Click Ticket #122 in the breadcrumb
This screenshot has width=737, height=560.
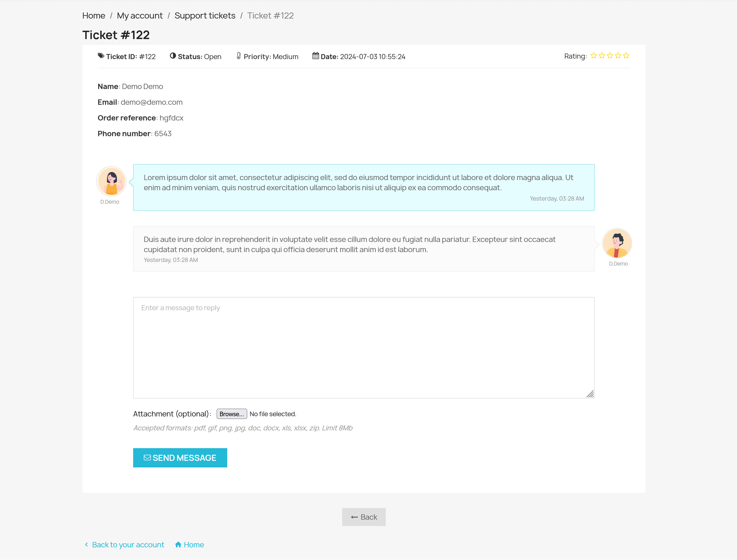tap(270, 16)
